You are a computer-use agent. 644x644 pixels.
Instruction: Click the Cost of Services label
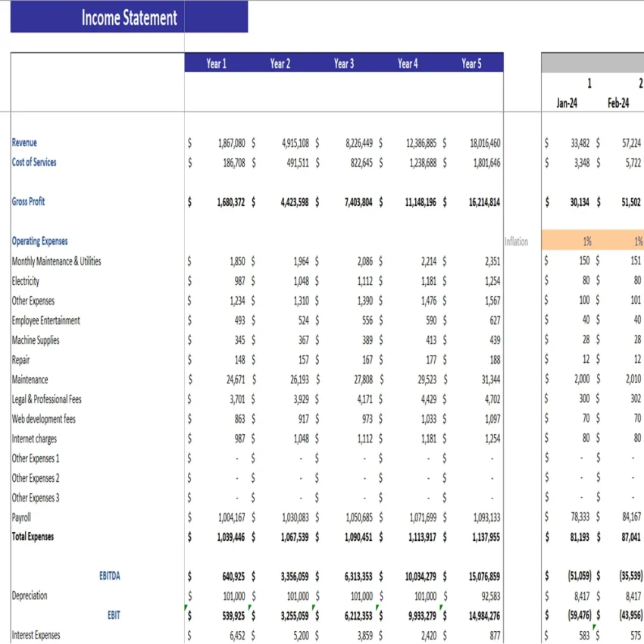click(x=35, y=162)
